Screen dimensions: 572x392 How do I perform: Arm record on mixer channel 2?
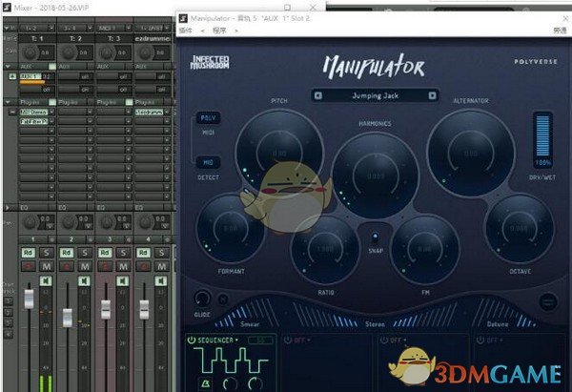tap(67, 266)
